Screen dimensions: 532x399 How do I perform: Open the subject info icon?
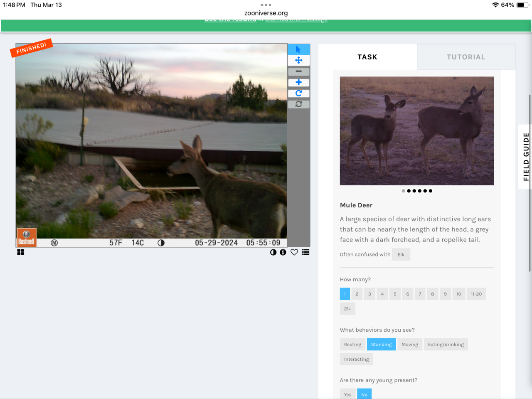pyautogui.click(x=283, y=252)
